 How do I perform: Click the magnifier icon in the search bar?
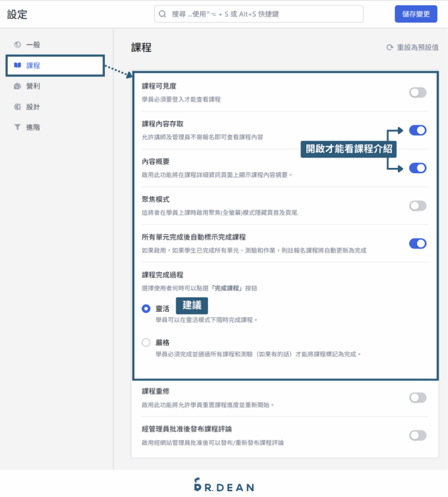point(162,14)
